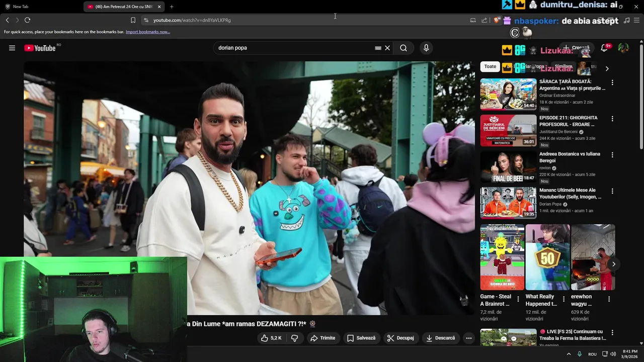Image resolution: width=644 pixels, height=362 pixels.
Task: Open options for 'What Really Happened' short
Action: [x=563, y=299]
